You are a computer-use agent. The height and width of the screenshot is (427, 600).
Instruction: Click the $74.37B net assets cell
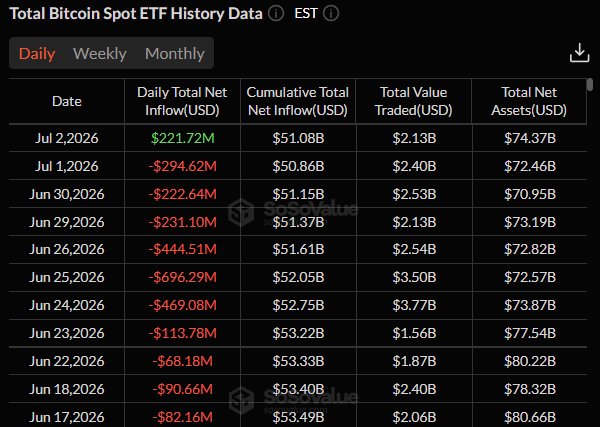pos(530,138)
